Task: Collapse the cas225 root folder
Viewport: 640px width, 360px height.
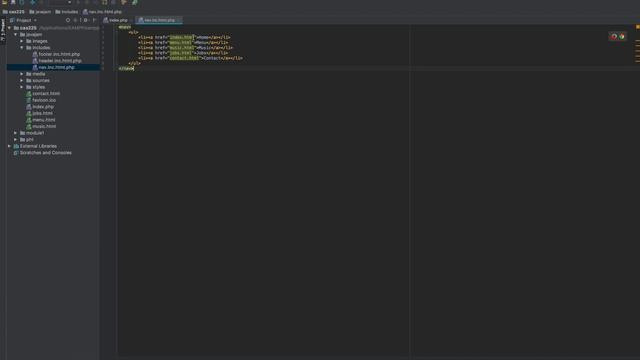Action: (x=9, y=28)
